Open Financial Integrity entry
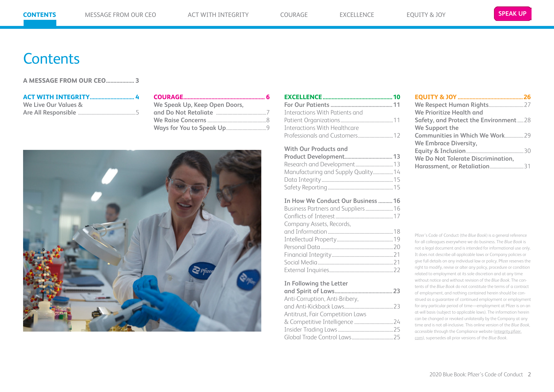 (x=342, y=255)
